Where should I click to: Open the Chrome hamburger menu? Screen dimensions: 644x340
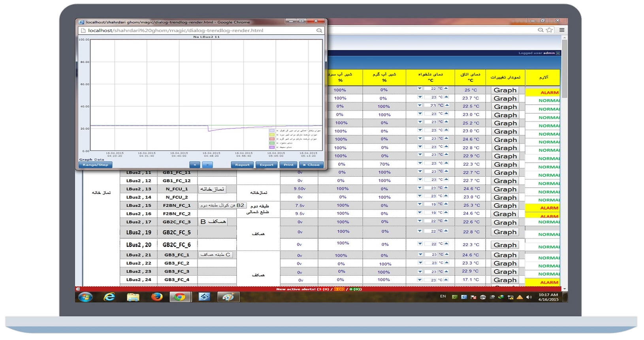tap(561, 30)
